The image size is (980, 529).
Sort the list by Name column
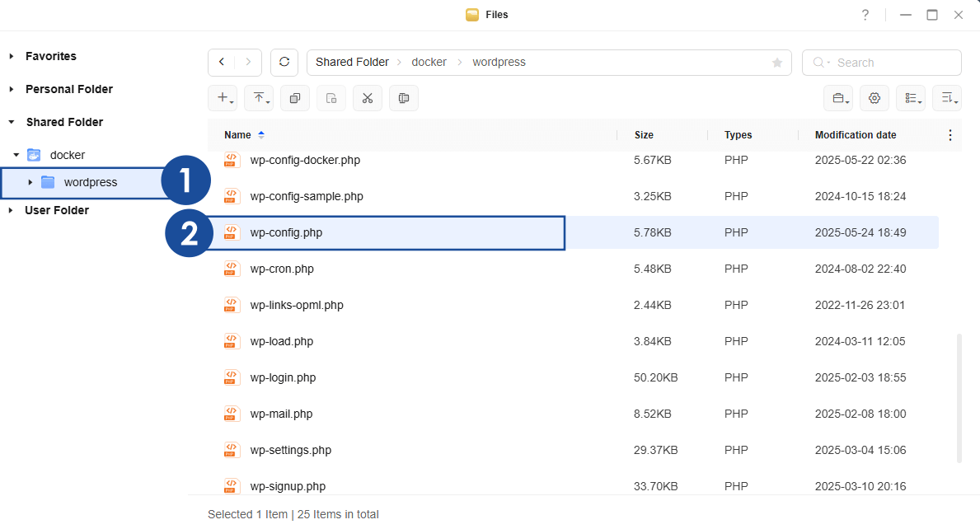point(237,135)
